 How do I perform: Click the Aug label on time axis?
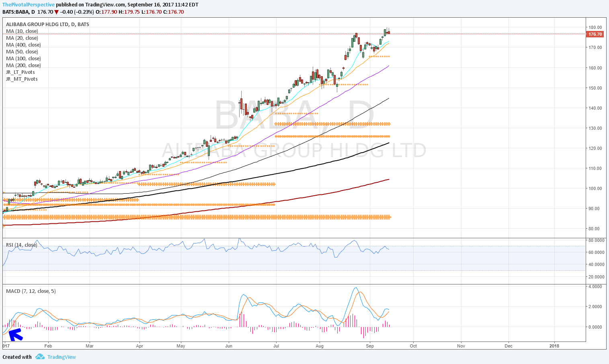click(x=320, y=346)
